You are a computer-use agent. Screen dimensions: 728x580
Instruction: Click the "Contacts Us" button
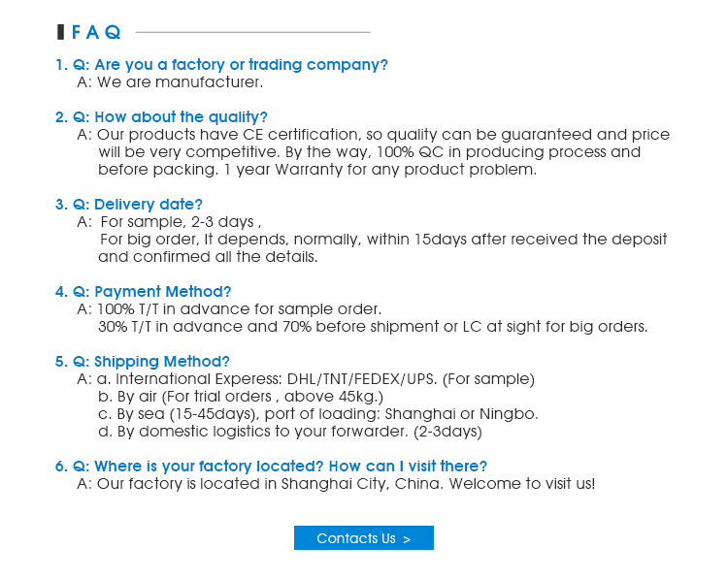(x=363, y=538)
